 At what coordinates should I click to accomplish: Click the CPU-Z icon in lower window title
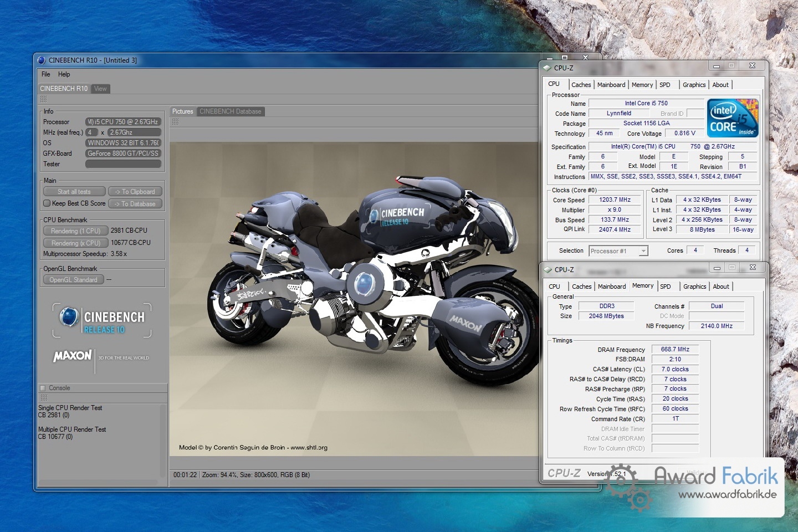click(x=548, y=270)
